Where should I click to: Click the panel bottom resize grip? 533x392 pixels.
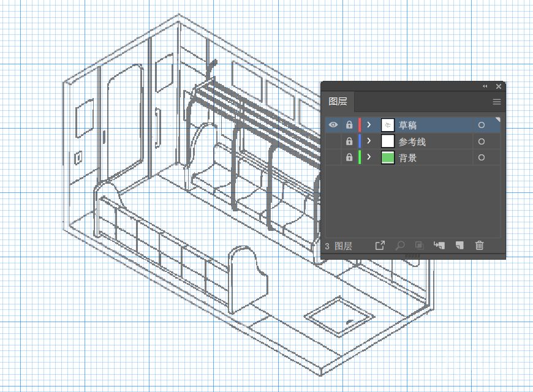413,255
